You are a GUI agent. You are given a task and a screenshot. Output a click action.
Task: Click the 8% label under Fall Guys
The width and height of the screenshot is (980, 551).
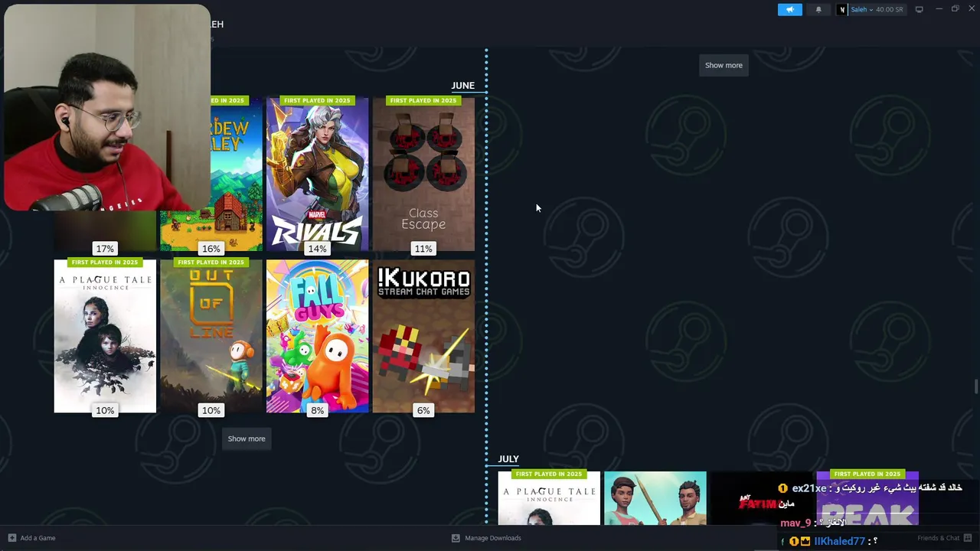click(x=317, y=411)
